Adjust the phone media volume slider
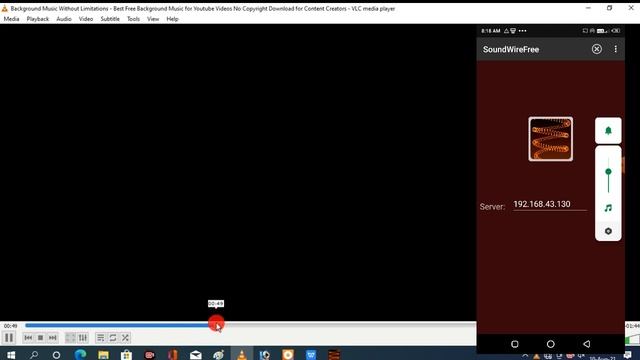This screenshot has width=640, height=360. pyautogui.click(x=608, y=175)
